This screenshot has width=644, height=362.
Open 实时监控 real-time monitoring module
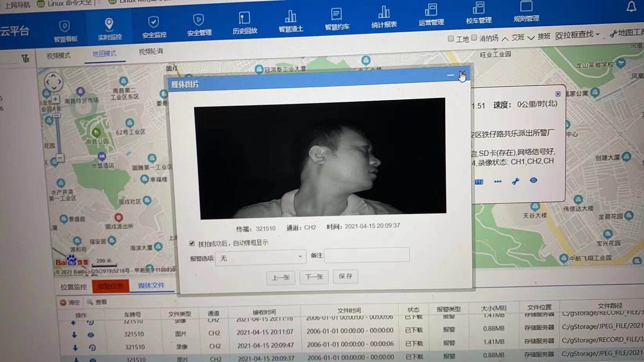(x=109, y=29)
